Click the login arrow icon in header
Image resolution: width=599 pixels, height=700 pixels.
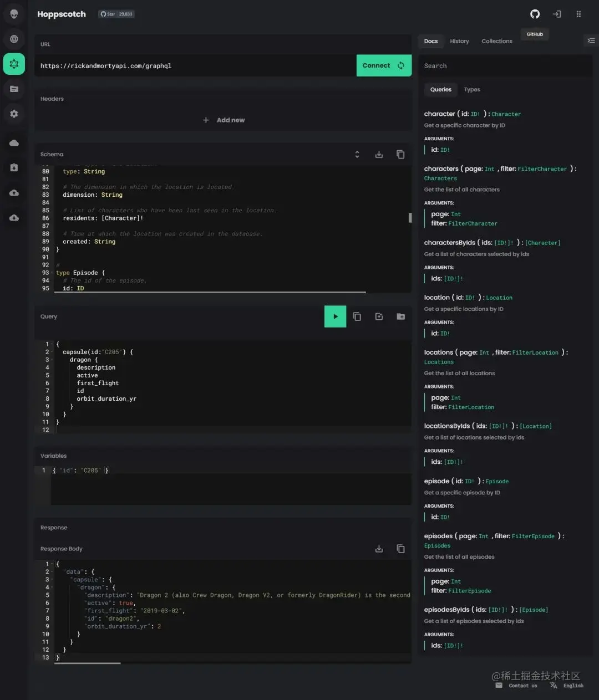557,14
